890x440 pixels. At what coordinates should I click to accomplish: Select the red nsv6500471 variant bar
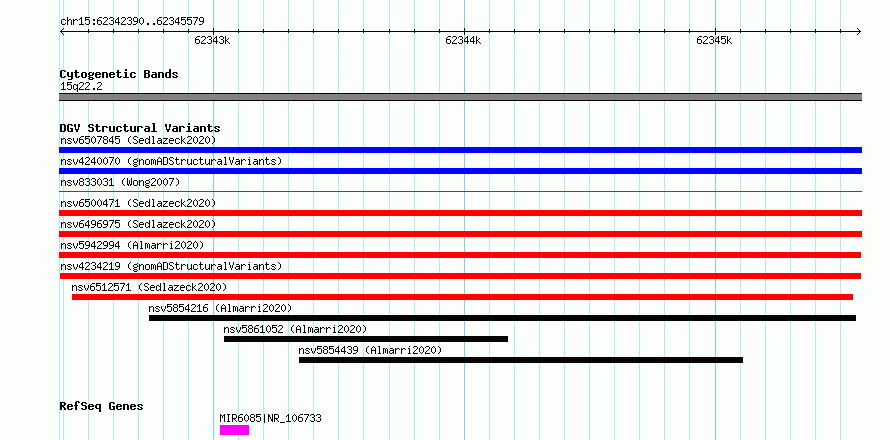tap(460, 213)
